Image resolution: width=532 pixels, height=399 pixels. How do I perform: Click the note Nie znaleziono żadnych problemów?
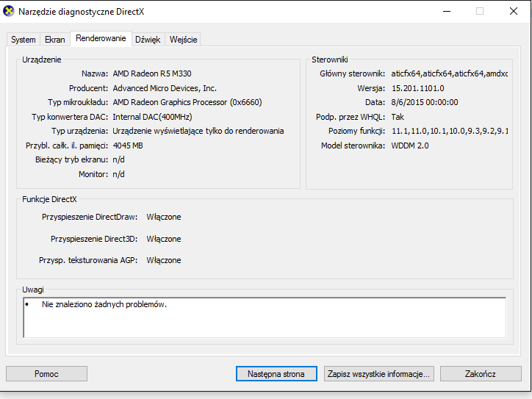pos(104,304)
